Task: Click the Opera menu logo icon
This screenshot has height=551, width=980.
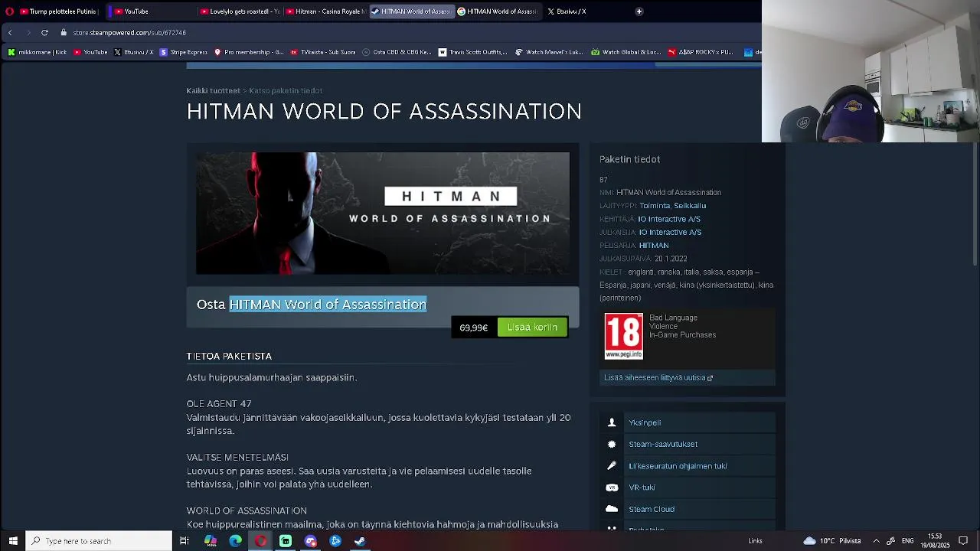Action: 9,11
